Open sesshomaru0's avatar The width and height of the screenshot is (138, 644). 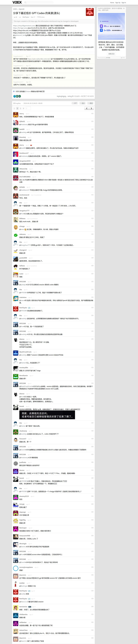[x=15, y=196]
